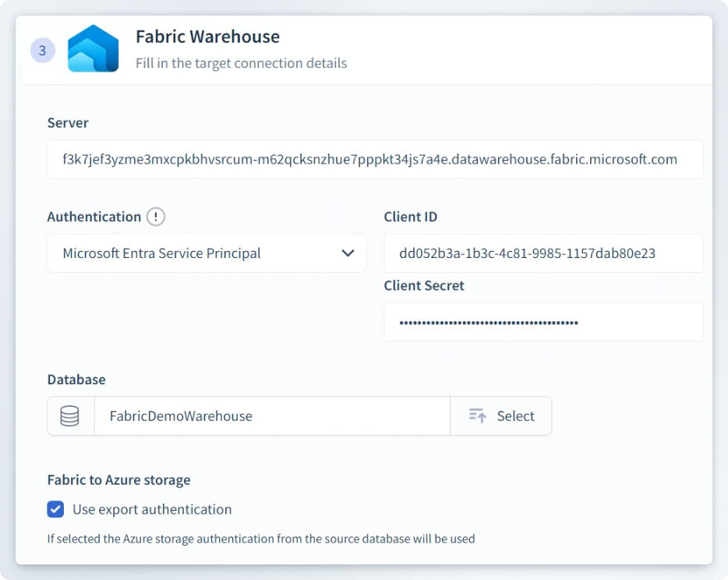Click the Authentication info exclamation icon
Image resolution: width=728 pixels, height=580 pixels.
[x=156, y=217]
